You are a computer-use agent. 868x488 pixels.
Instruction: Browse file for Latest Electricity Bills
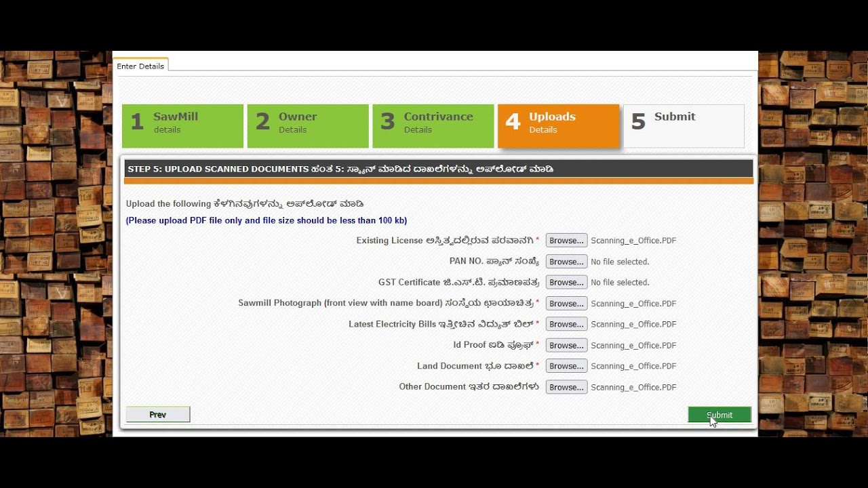[x=566, y=324]
